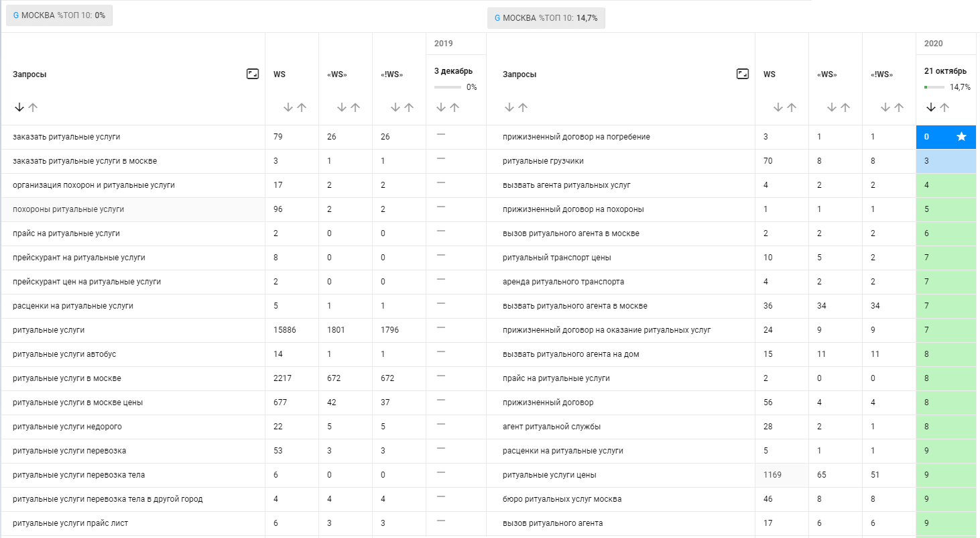Click the down arrow under 21 октябрь
980x538 pixels.
click(x=931, y=107)
